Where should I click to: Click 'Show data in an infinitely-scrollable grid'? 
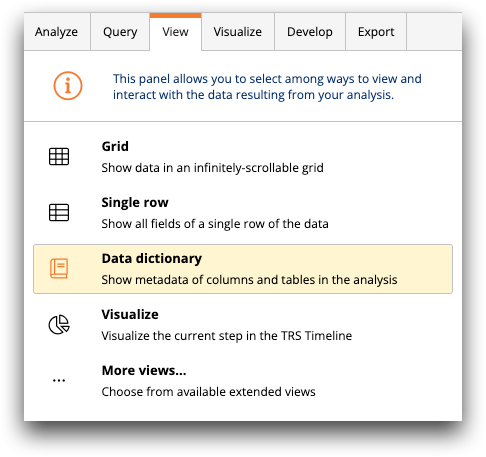tap(213, 168)
